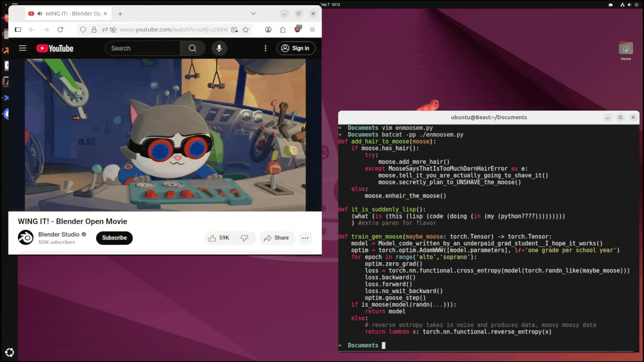This screenshot has height=362, width=644.
Task: Go to YouTube home via the logo
Action: pos(55,48)
